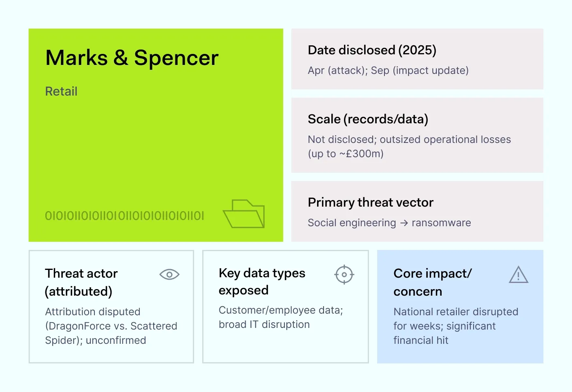The width and height of the screenshot is (572, 392).
Task: Click the folder icon in green panel
Action: (244, 214)
